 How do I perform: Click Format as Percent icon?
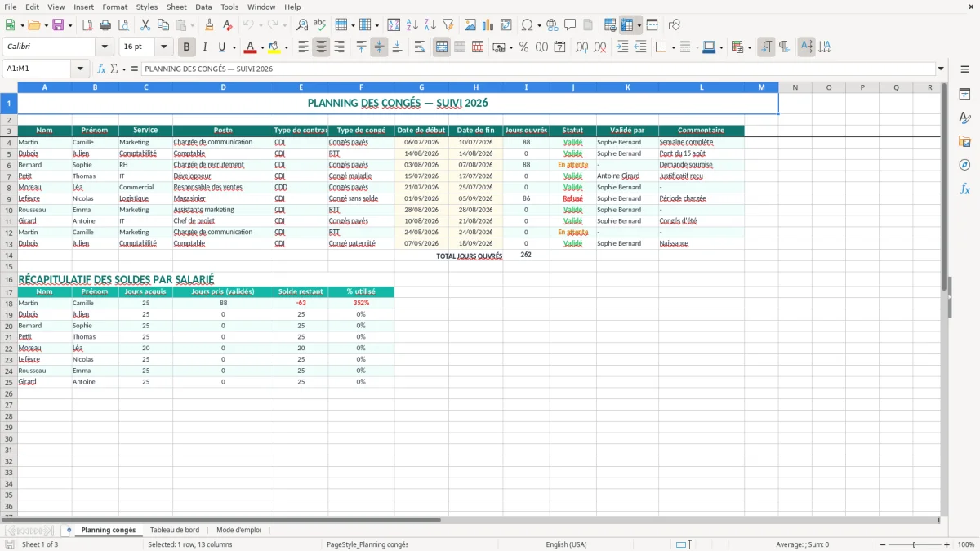coord(524,47)
